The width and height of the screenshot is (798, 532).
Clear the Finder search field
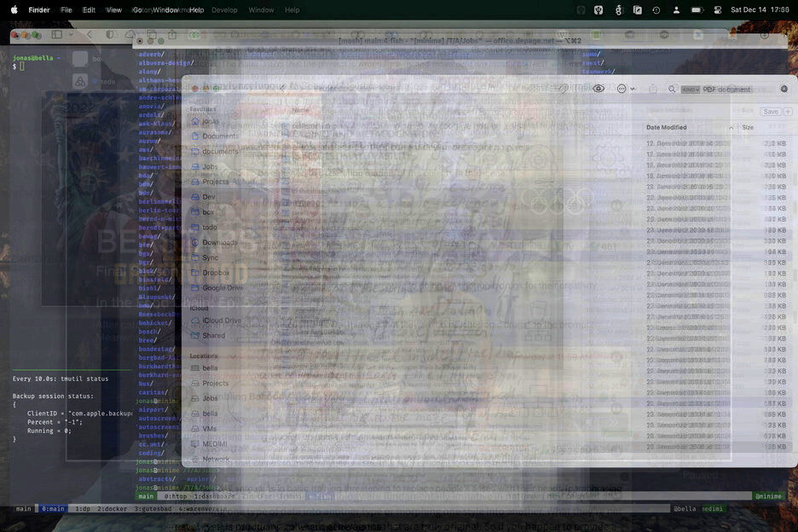tap(784, 89)
